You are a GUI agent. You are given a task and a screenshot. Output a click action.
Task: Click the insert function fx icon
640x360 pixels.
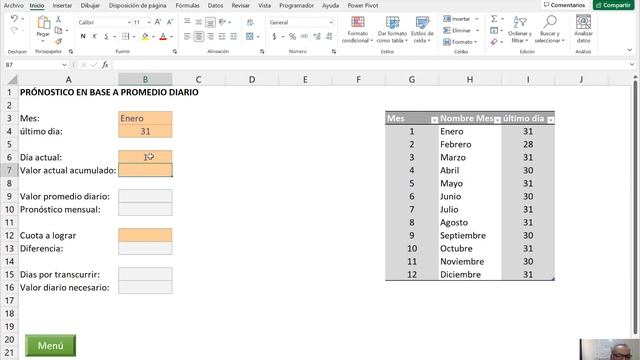click(x=105, y=64)
